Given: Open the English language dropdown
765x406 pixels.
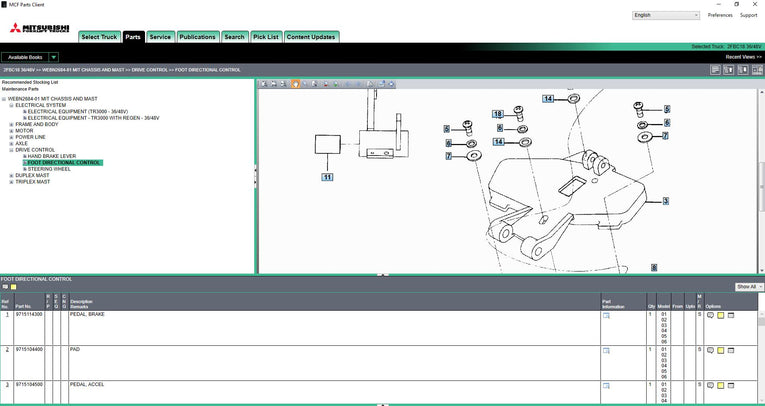Looking at the screenshot, I should tap(666, 15).
